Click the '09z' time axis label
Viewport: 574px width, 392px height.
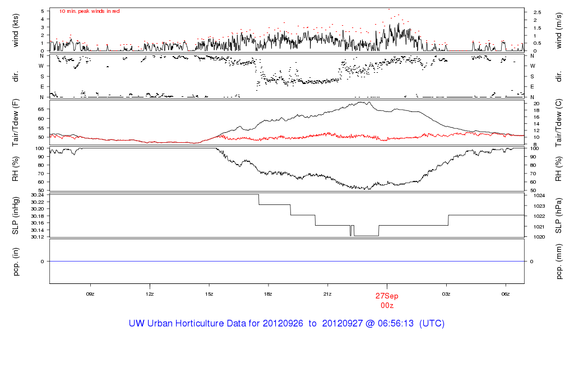(x=90, y=294)
